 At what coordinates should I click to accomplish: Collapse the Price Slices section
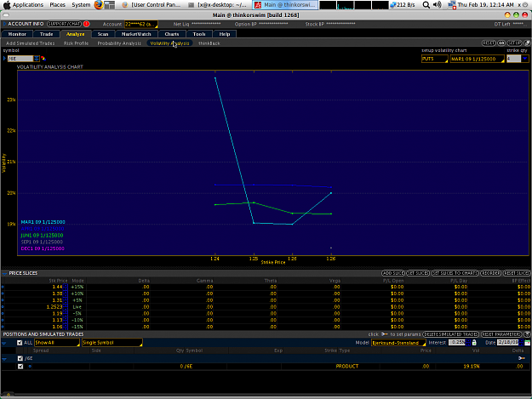(x=4, y=273)
